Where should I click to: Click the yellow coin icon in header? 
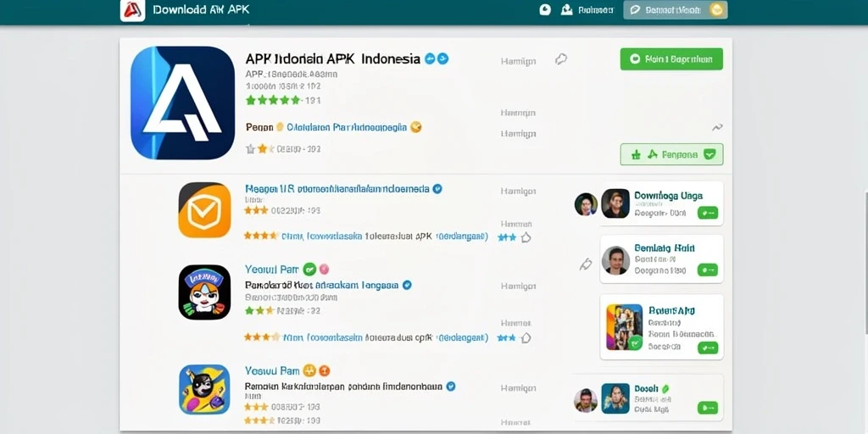(x=717, y=9)
